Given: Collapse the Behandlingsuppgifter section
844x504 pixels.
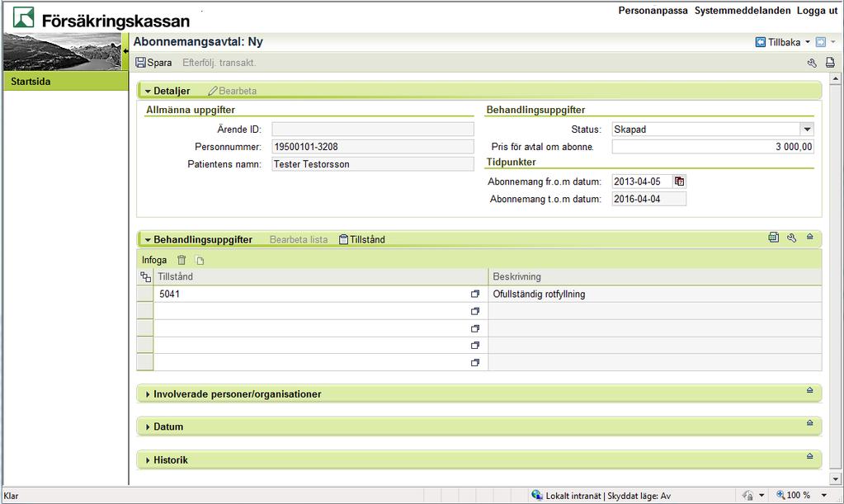Looking at the screenshot, I should tap(148, 240).
